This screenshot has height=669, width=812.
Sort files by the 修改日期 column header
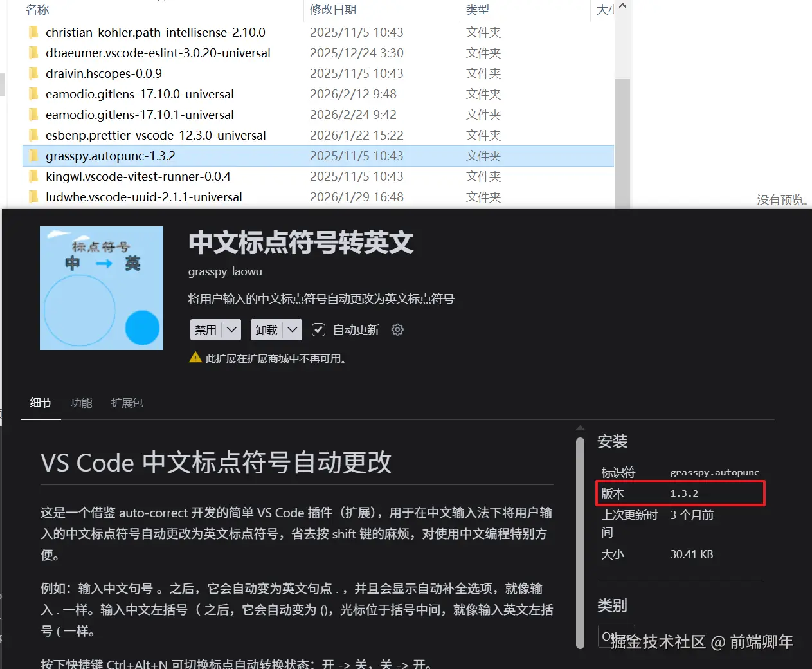pyautogui.click(x=333, y=10)
